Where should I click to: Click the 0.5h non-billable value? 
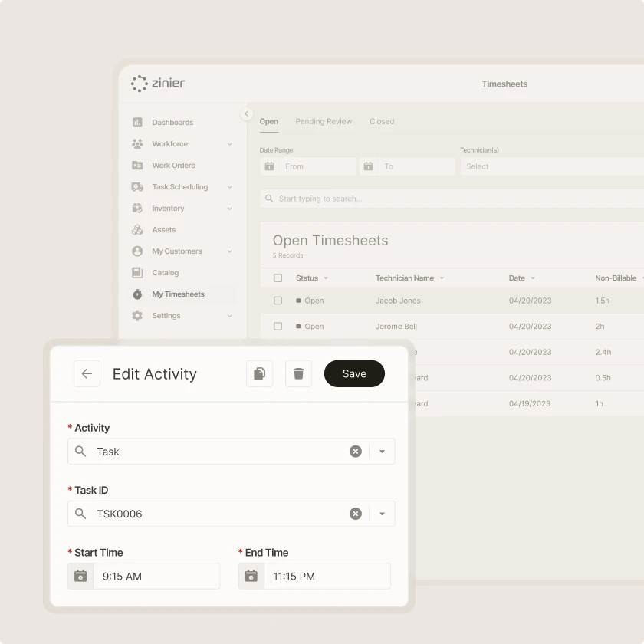tap(603, 378)
